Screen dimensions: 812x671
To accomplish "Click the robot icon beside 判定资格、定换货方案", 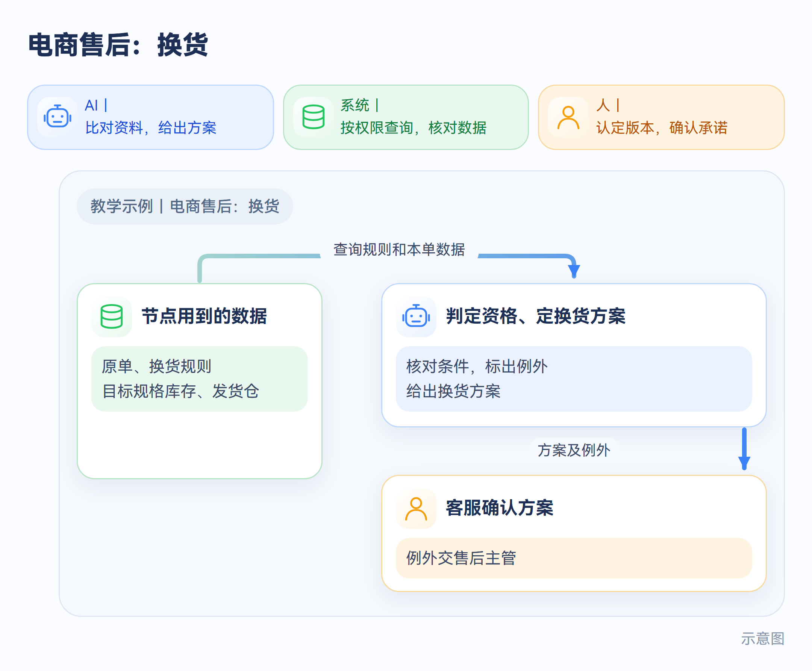I will click(x=416, y=317).
